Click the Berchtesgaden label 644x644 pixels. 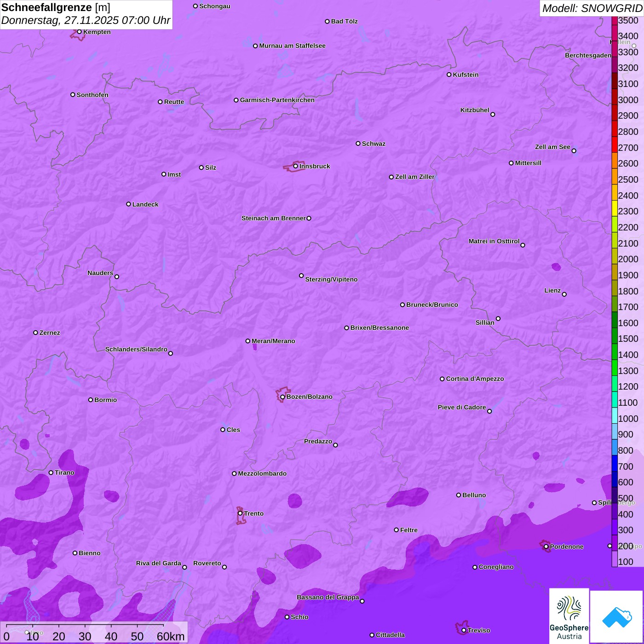click(x=588, y=55)
